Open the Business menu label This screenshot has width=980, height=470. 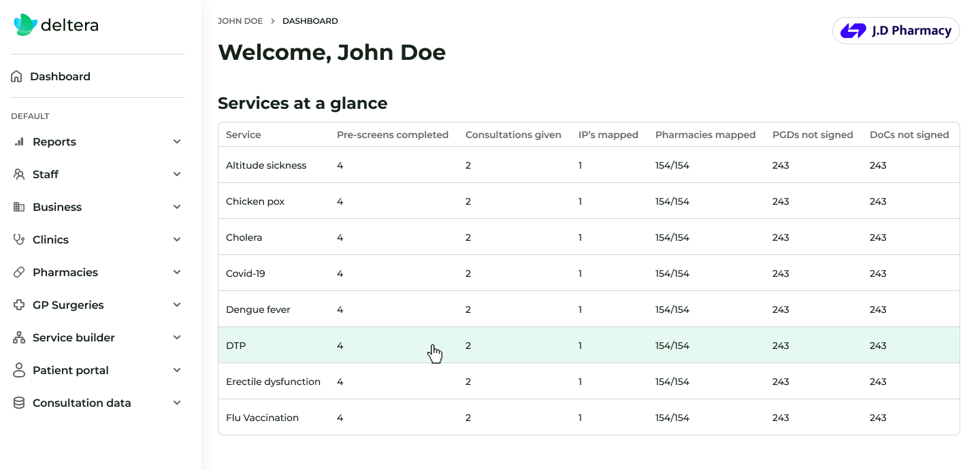(57, 207)
